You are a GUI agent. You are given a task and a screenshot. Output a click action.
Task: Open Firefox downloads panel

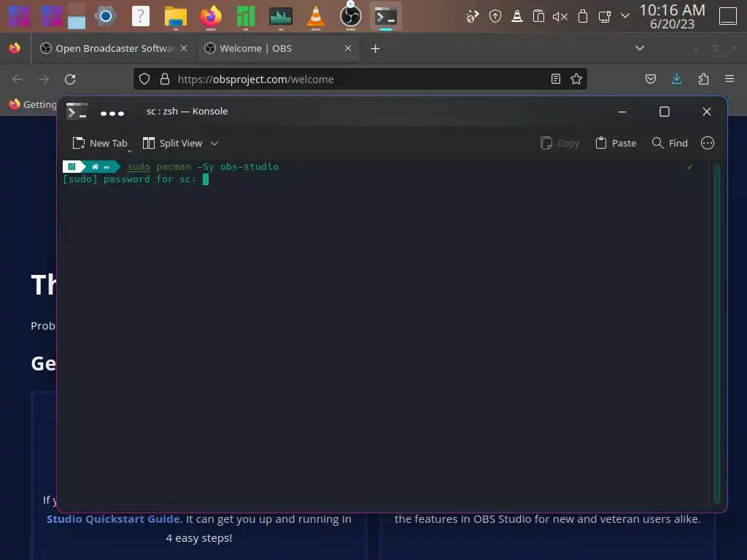pyautogui.click(x=676, y=79)
